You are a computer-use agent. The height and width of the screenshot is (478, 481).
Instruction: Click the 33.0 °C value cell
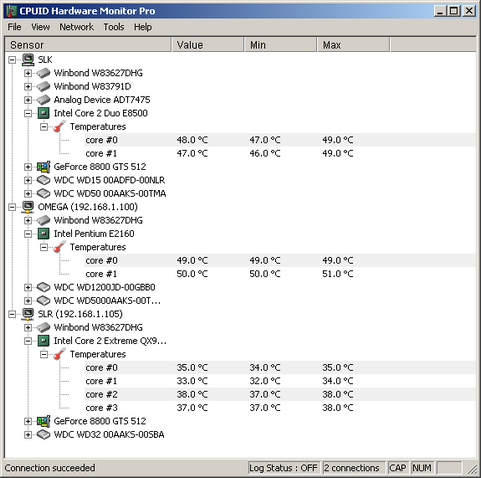click(192, 381)
